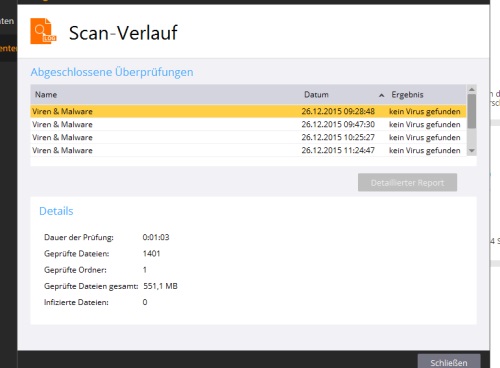Image resolution: width=500 pixels, height=368 pixels.
Task: Sort the list by the Name column
Action: (46, 95)
